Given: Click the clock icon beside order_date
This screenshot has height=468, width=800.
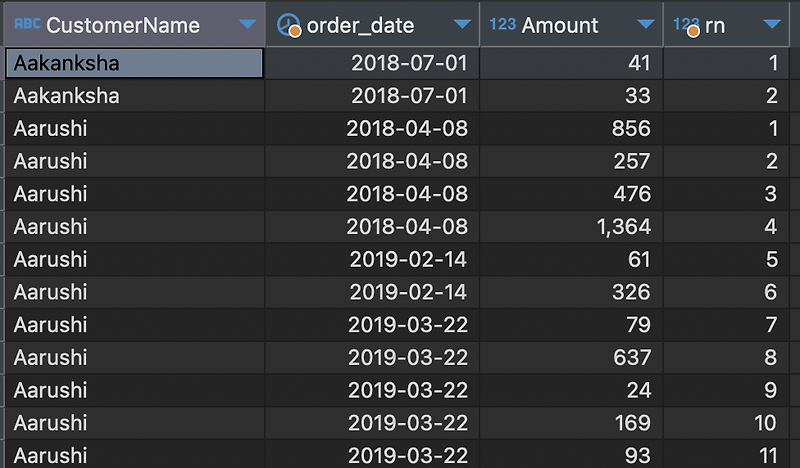Looking at the screenshot, I should click(x=289, y=25).
